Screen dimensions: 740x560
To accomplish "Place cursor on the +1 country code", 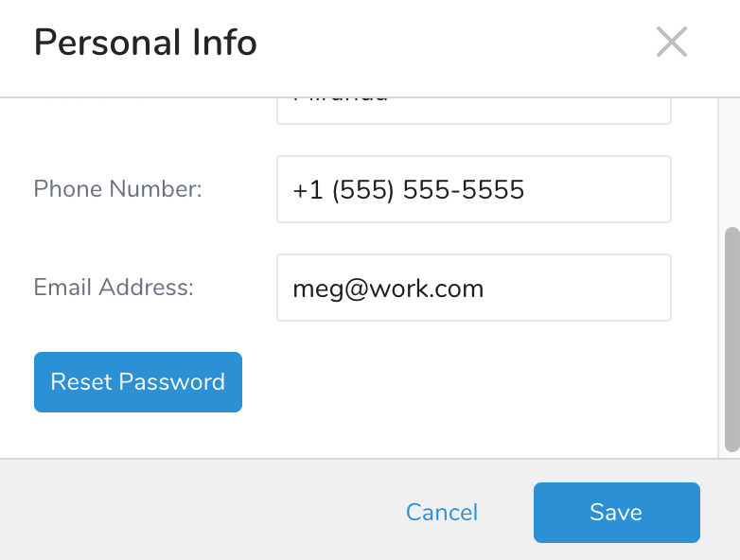I will pyautogui.click(x=307, y=190).
